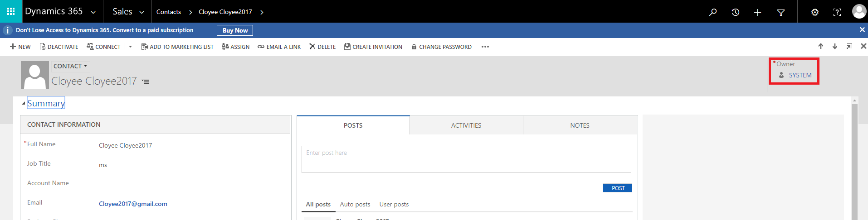Open more commands ellipsis
Viewport: 868px width, 220px height.
(x=485, y=47)
